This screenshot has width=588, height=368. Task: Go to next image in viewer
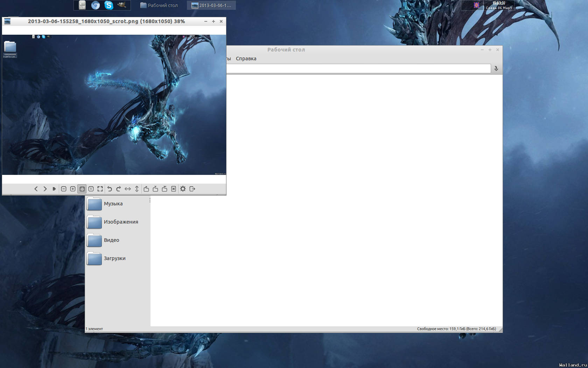(x=45, y=189)
